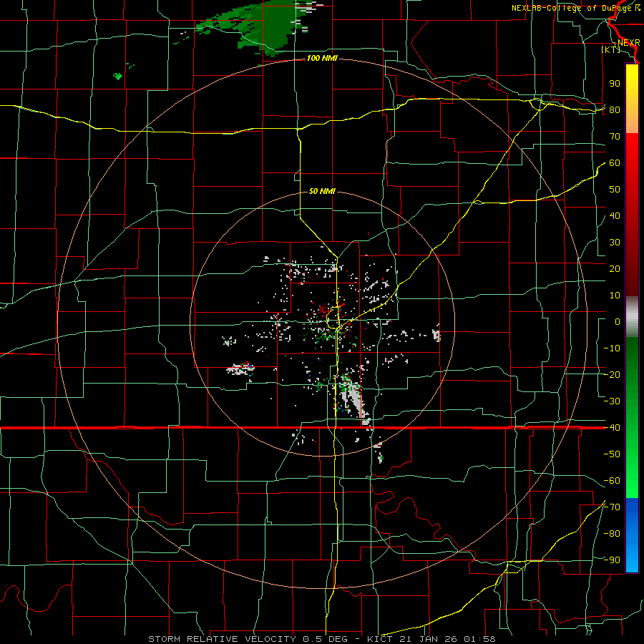This screenshot has width=644, height=644.
Task: Click the -50 value on the velocity scale
Action: coord(612,454)
